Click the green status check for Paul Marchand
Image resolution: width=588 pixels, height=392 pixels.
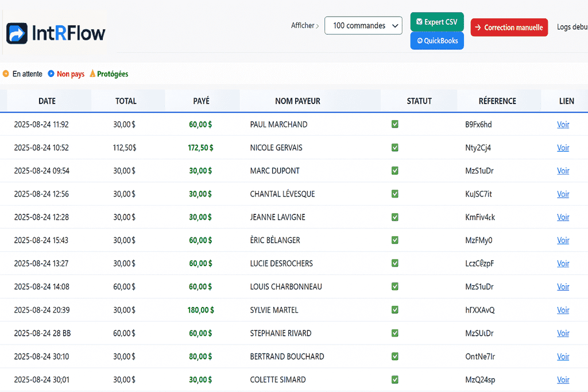click(x=394, y=124)
